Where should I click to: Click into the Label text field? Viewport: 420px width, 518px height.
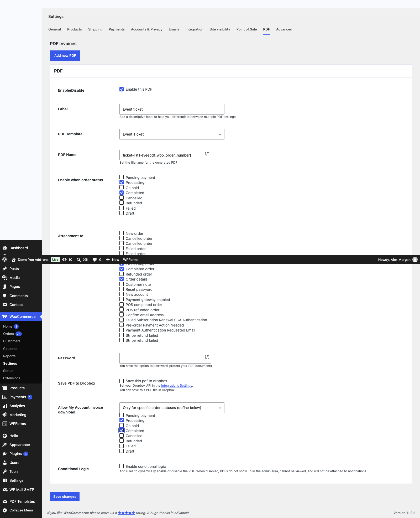point(172,109)
